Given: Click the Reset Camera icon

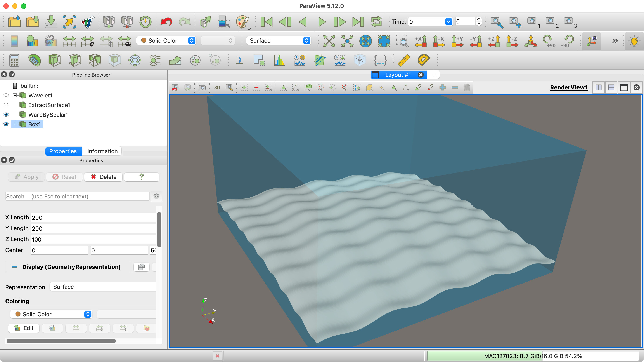Looking at the screenshot, I should point(329,41).
